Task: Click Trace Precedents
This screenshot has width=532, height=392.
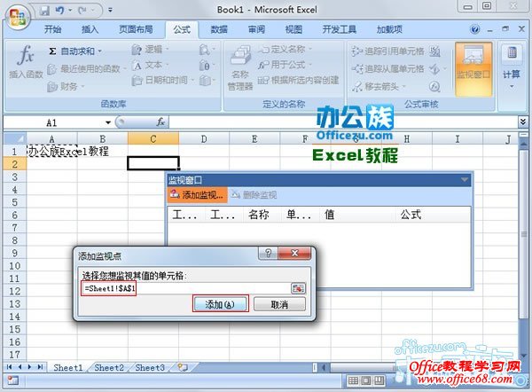Action: tap(388, 51)
